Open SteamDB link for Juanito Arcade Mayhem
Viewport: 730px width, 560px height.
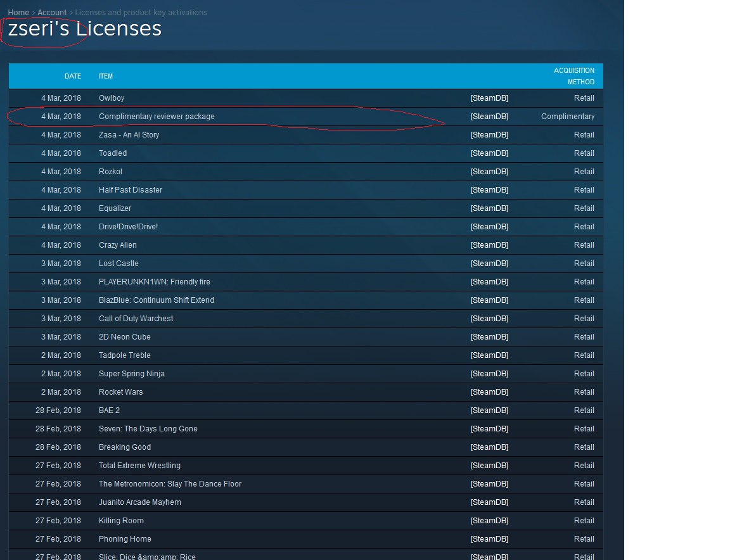pos(489,503)
